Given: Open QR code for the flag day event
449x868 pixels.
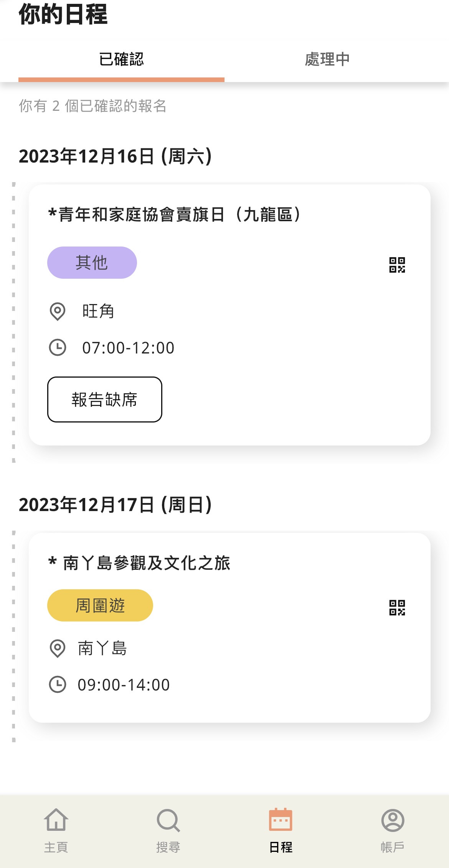Looking at the screenshot, I should [x=397, y=265].
